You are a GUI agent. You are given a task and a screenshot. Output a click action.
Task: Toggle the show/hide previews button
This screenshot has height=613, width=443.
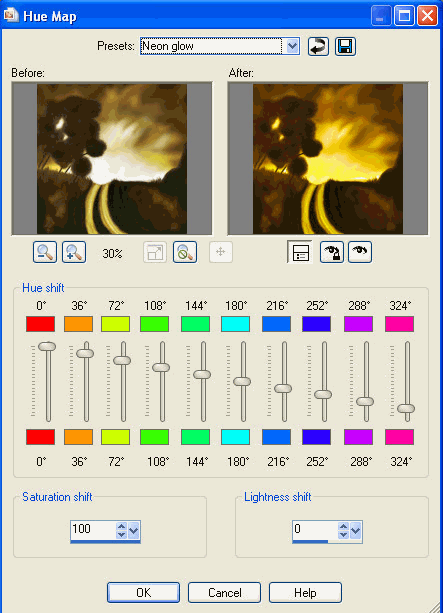coord(300,252)
